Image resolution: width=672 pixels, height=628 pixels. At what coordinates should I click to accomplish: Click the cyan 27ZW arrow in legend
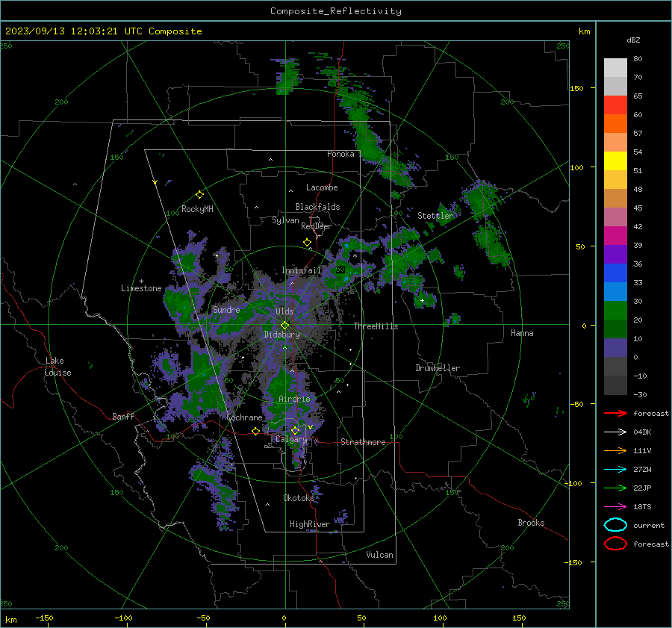tap(615, 470)
